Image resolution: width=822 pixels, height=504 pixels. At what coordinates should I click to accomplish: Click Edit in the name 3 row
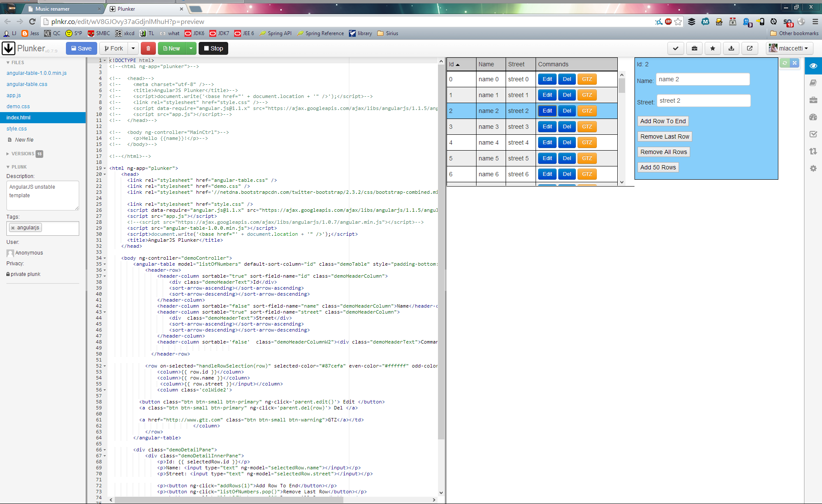(x=547, y=127)
